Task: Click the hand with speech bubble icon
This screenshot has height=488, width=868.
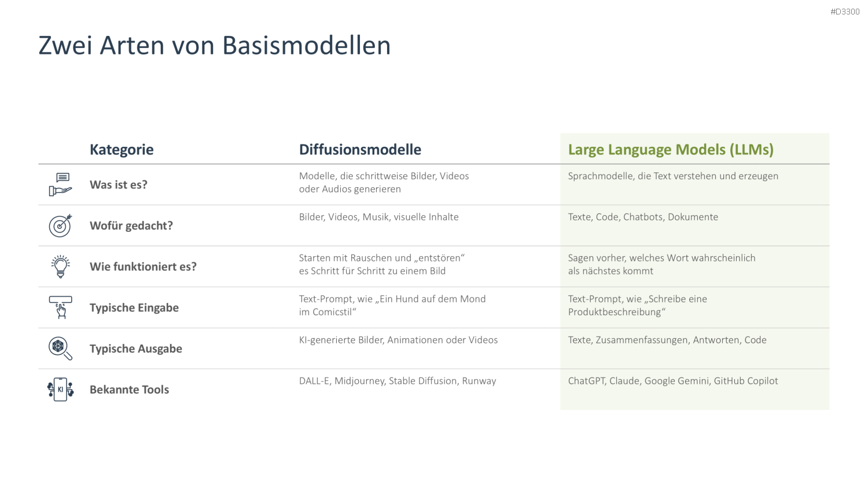Action: point(60,184)
